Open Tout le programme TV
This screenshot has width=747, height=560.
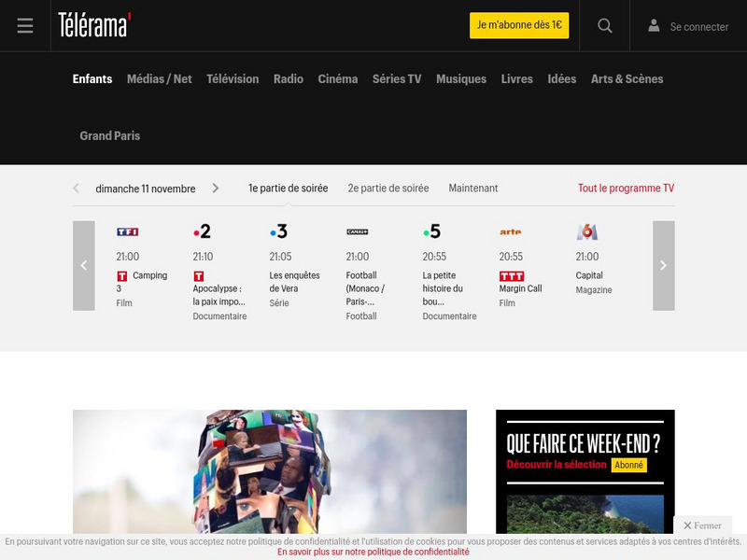coord(625,188)
